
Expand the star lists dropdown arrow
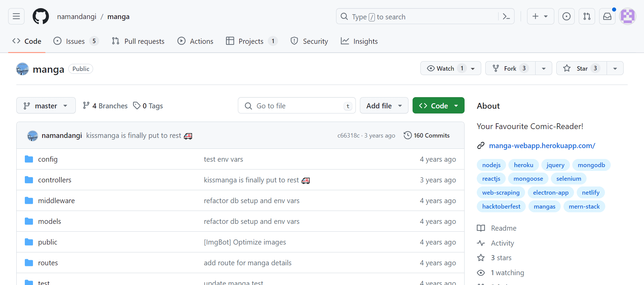click(x=615, y=68)
